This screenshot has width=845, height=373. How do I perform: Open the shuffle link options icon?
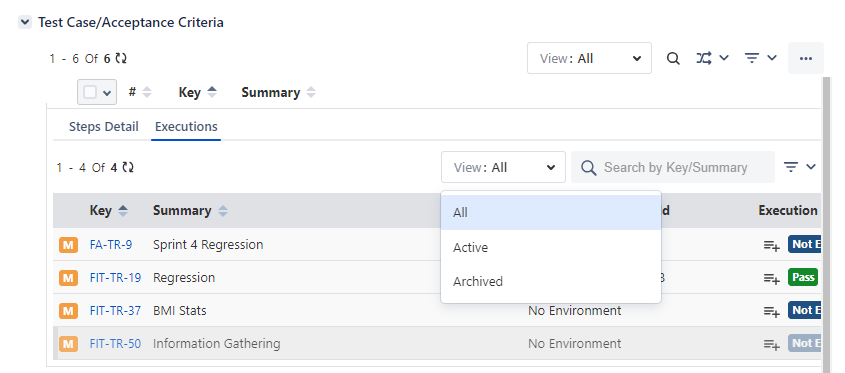(x=703, y=58)
